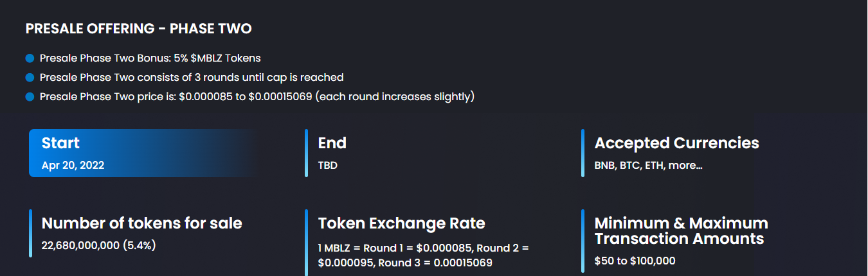The height and width of the screenshot is (276, 868).
Task: Click the accent bar next to Token Exchange Rate
Action: (x=307, y=243)
